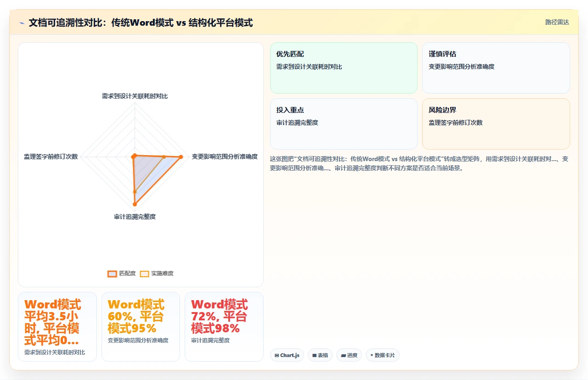Screen dimensions: 588x380
Task: Click 变更影响范围分析准确度 caption under orange card
Action: [138, 341]
